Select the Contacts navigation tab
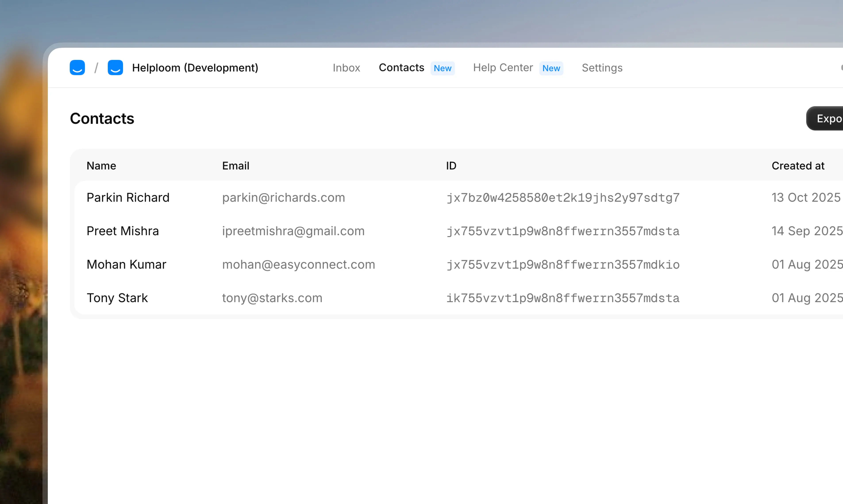Image resolution: width=843 pixels, height=504 pixels. 401,68
